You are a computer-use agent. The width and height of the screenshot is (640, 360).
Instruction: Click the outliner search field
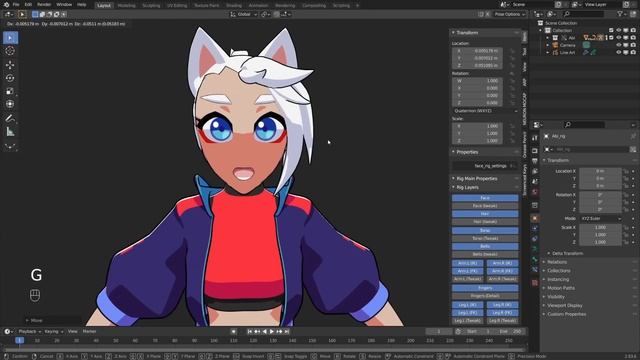coord(584,14)
